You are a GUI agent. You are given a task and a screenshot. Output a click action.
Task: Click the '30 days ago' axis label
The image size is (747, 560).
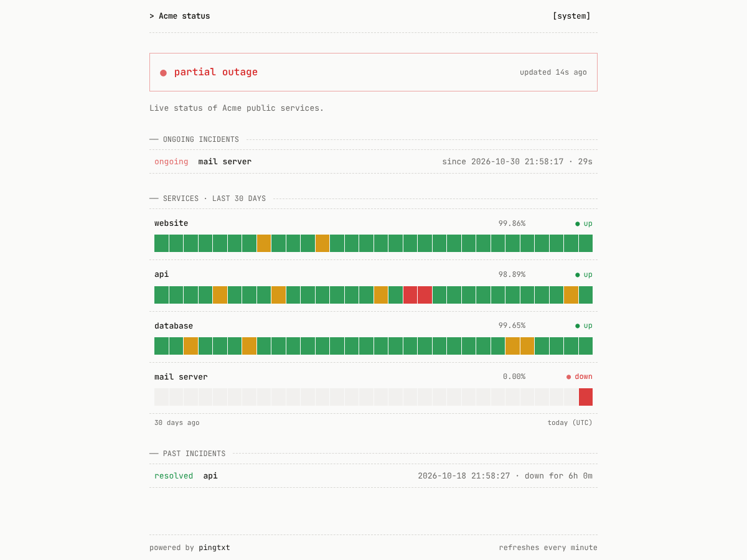coord(177,422)
